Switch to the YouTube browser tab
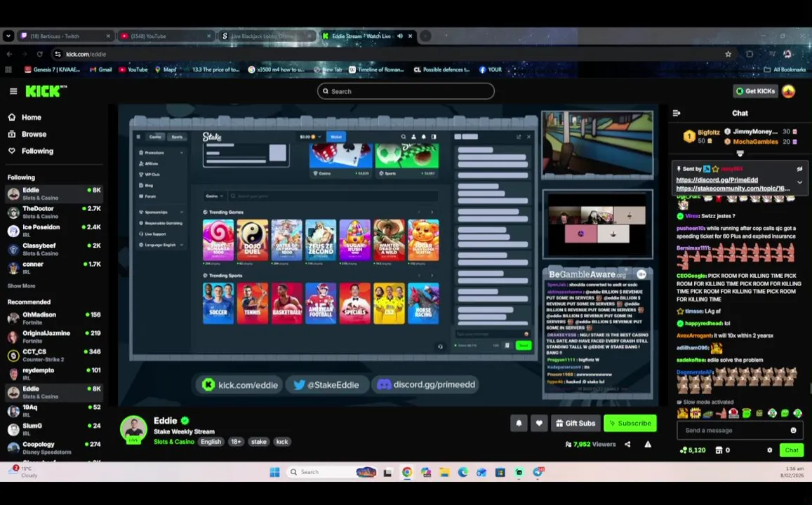 pos(166,36)
